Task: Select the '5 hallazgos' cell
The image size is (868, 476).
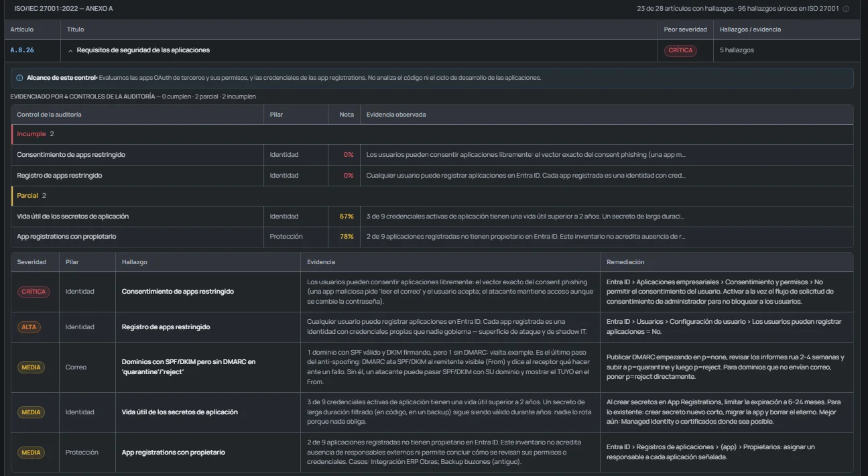Action: pos(737,50)
